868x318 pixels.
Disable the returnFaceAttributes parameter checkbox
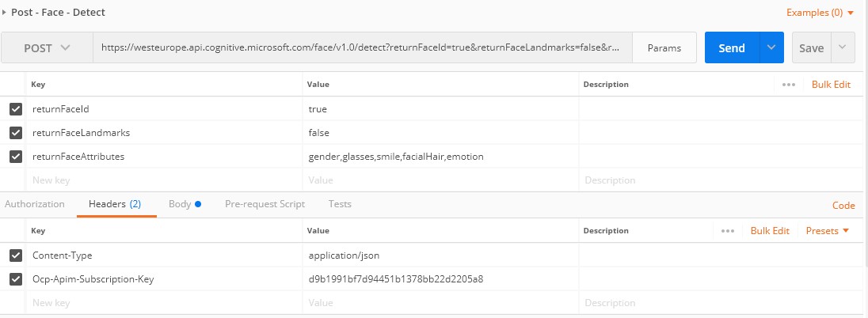(16, 157)
